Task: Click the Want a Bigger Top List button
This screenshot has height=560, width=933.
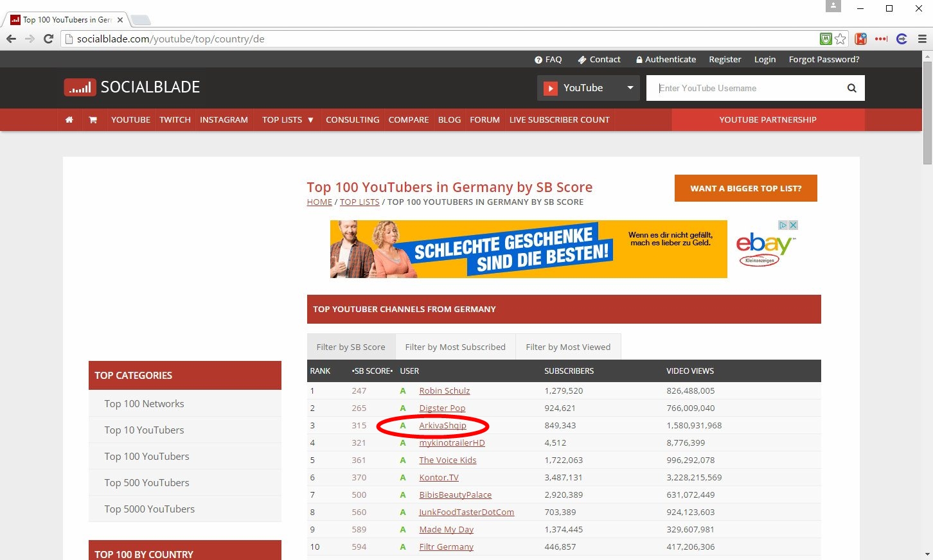Action: coord(745,188)
